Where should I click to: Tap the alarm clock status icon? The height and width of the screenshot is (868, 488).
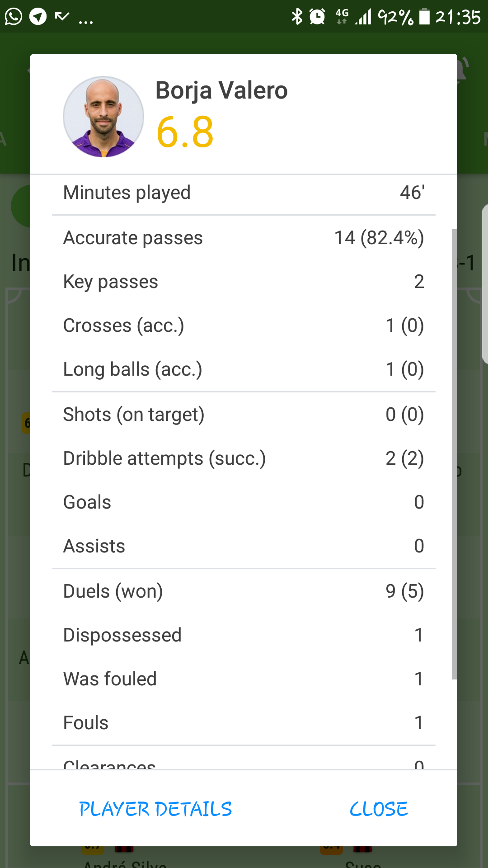pos(317,17)
